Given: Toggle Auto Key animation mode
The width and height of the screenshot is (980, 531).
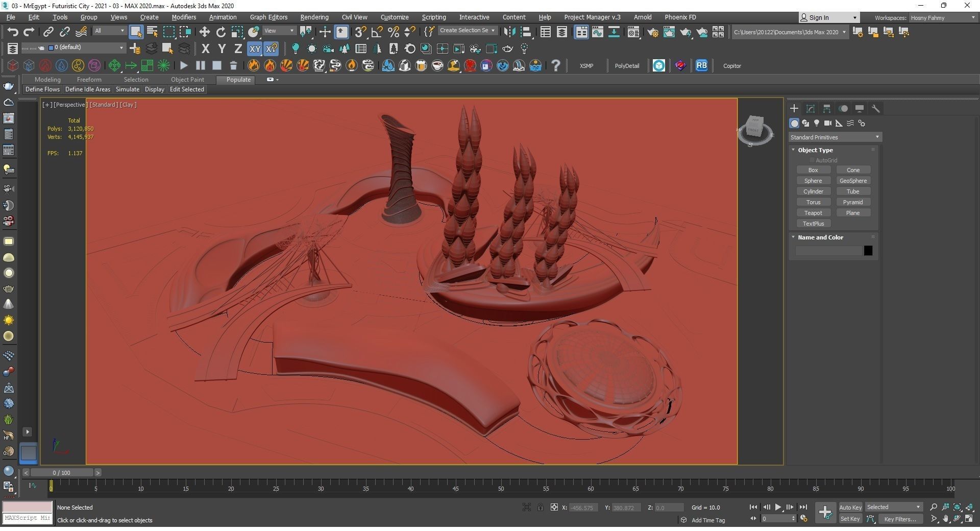Looking at the screenshot, I should [x=850, y=507].
